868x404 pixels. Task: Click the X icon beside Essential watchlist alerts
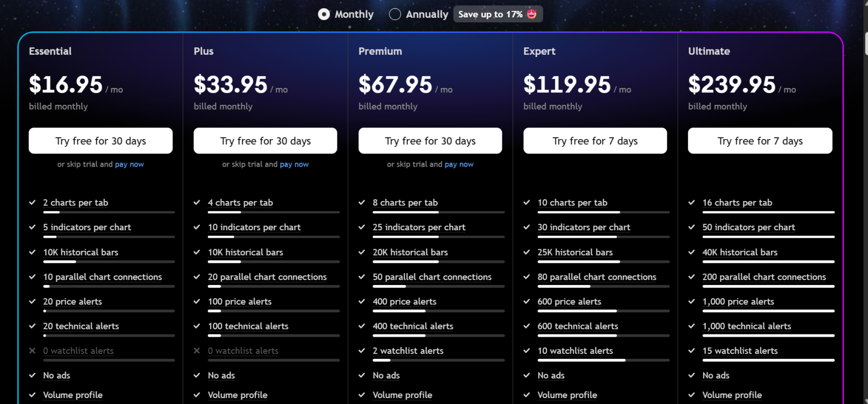pyautogui.click(x=32, y=351)
